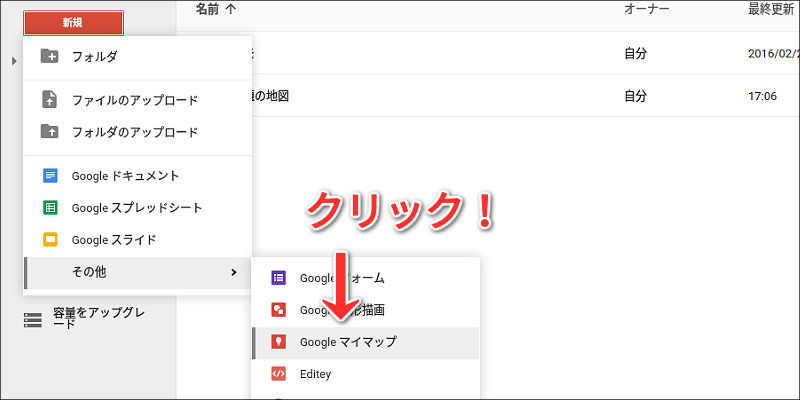Create a new Google スプレッドシート
The height and width of the screenshot is (400, 800).
click(137, 208)
